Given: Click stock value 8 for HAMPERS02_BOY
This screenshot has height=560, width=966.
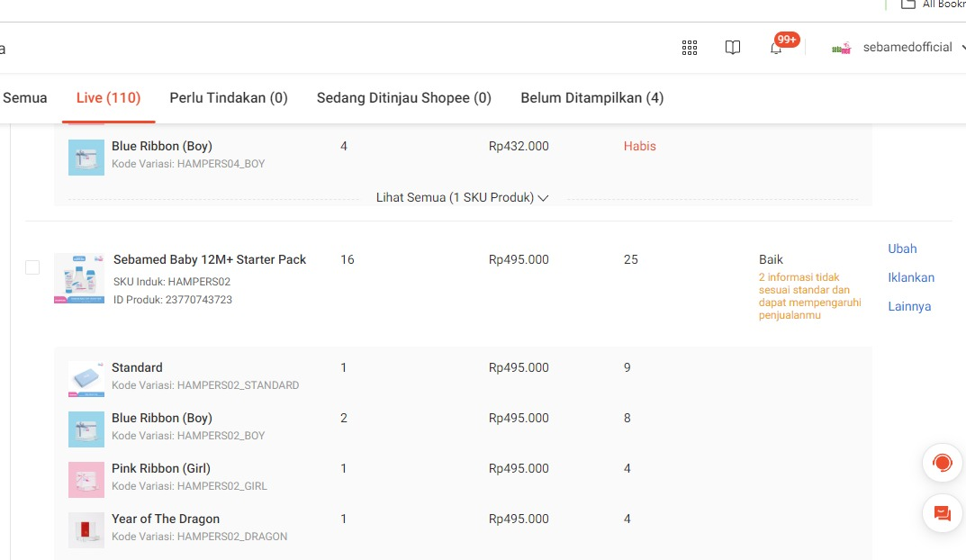Looking at the screenshot, I should point(627,419).
